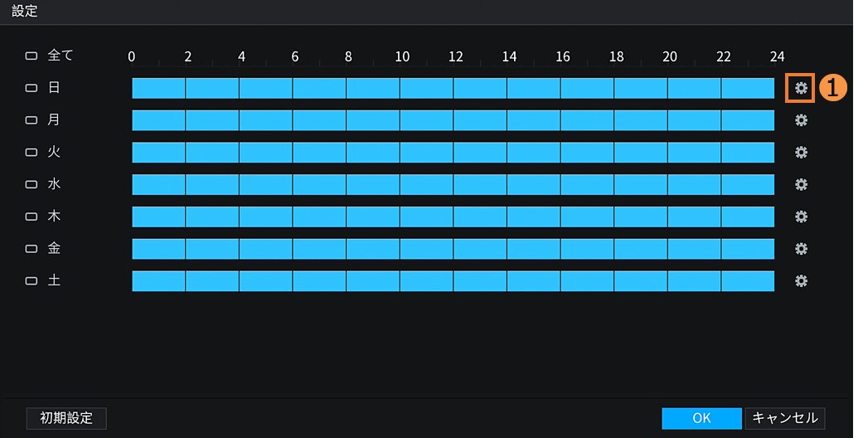Image resolution: width=868 pixels, height=438 pixels.
Task: Open the gear settings for 火 (Tuesday)
Action: [x=801, y=153]
